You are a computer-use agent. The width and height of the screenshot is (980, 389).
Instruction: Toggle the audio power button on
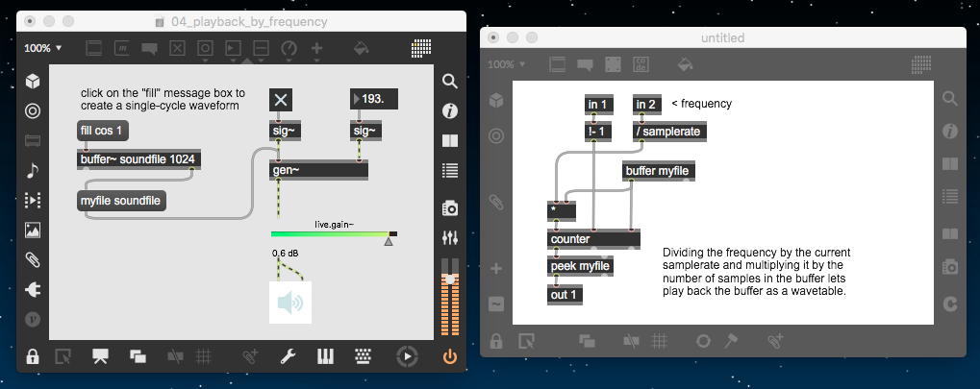click(x=450, y=357)
